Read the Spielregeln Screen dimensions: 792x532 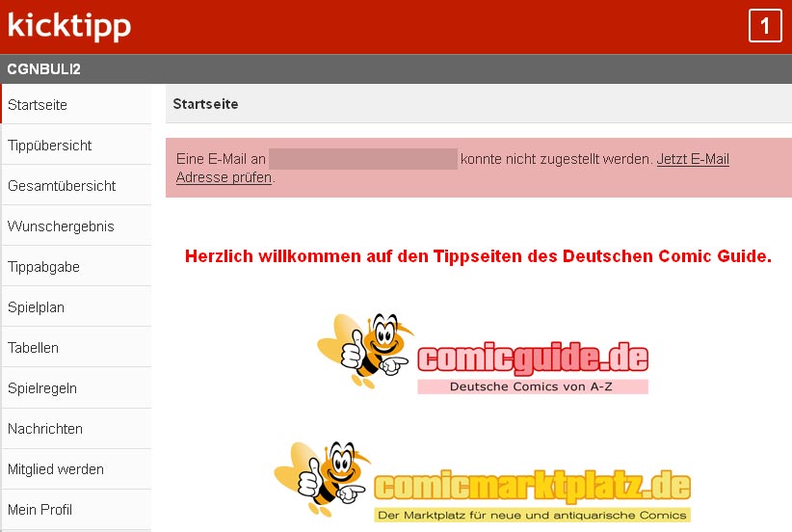(76, 388)
